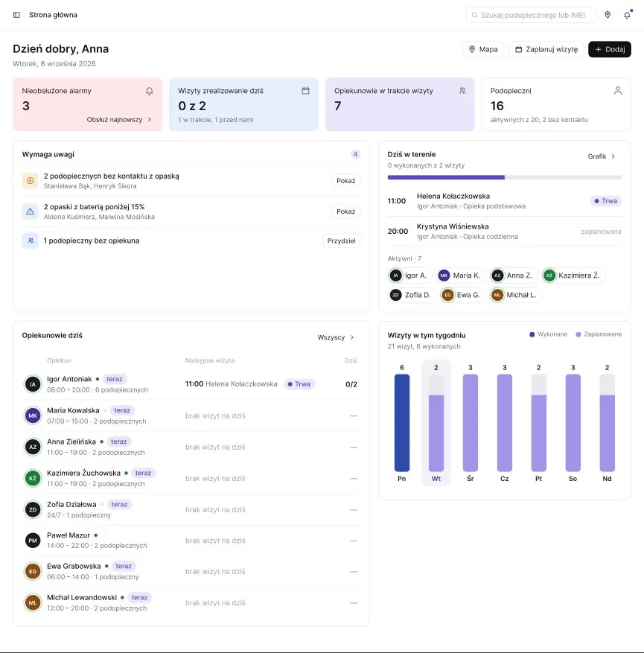644x653 pixels.
Task: Select Anna Z. avatar chip in Aktywni
Action: click(x=513, y=275)
